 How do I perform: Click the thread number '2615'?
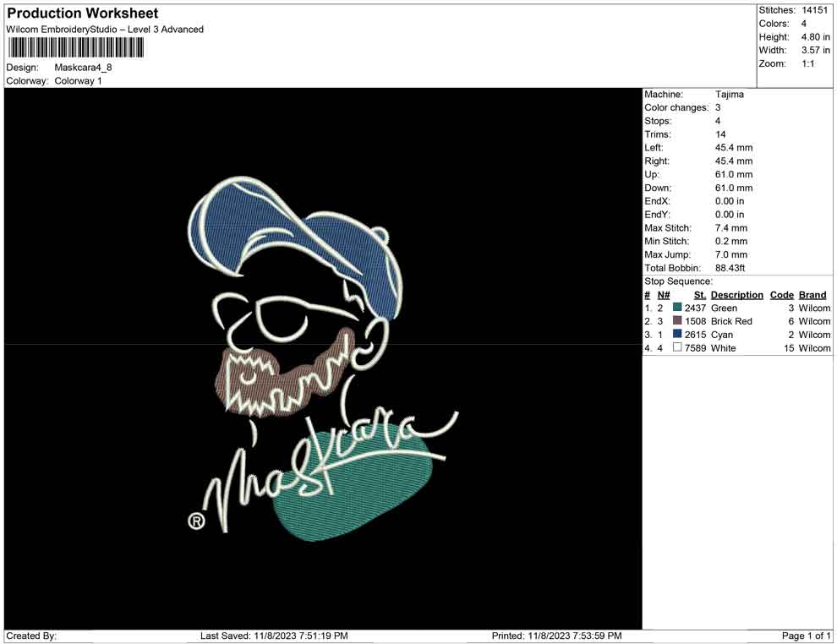pyautogui.click(x=696, y=335)
